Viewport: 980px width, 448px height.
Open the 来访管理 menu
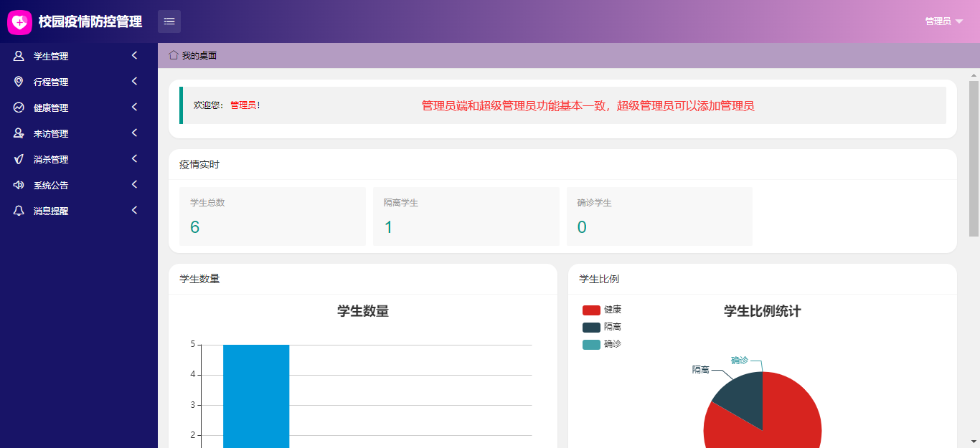[79, 133]
